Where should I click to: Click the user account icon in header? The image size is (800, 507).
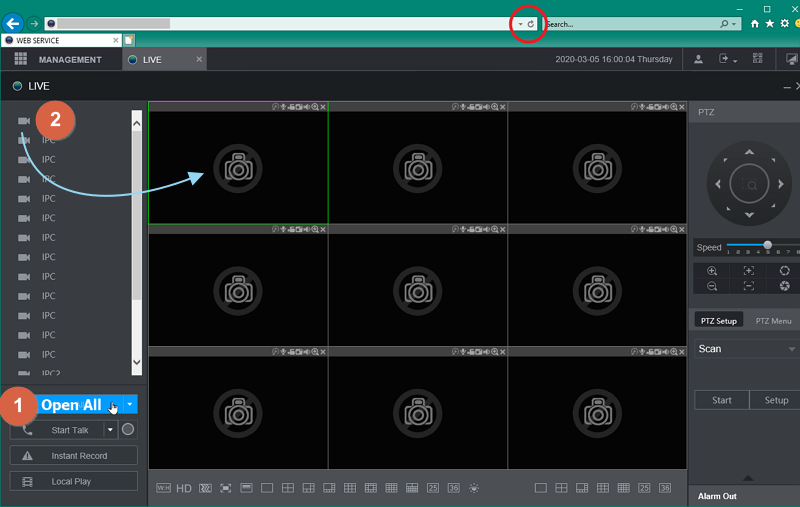[699, 60]
